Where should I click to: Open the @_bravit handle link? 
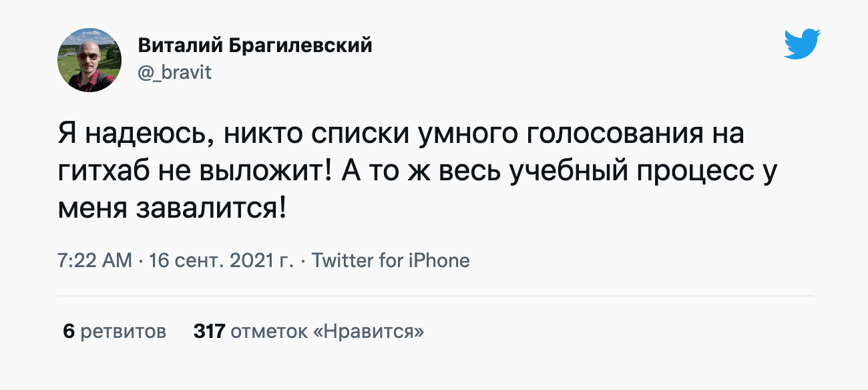(174, 71)
